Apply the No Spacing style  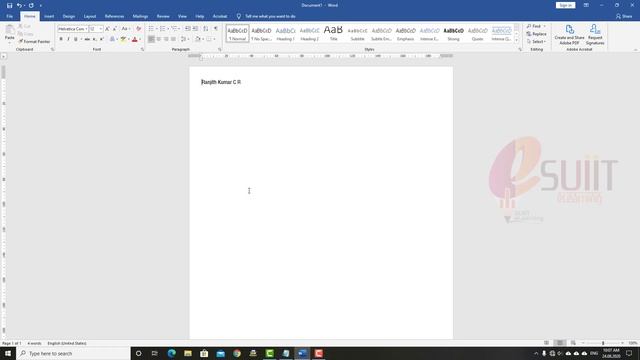tap(261, 33)
